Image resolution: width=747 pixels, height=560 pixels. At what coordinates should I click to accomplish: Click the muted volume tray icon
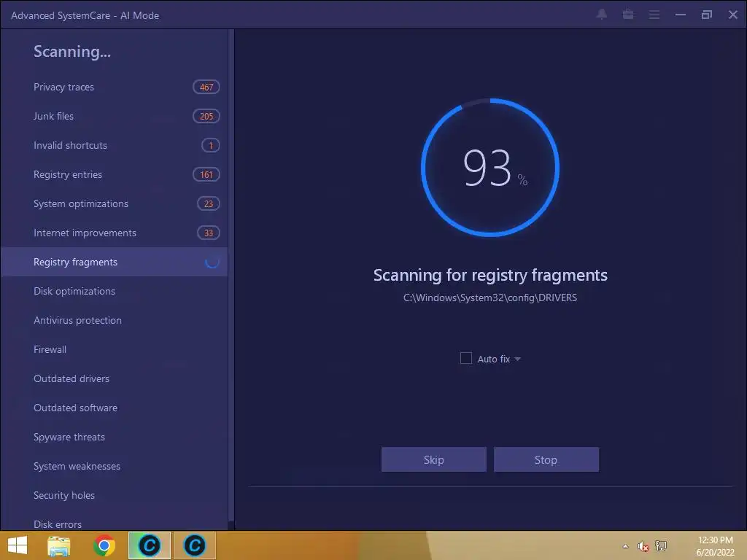click(643, 546)
